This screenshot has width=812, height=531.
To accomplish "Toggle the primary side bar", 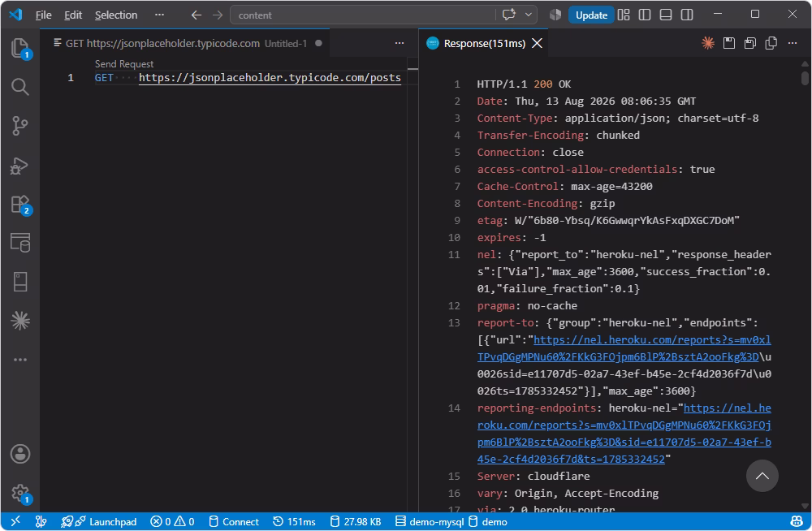I will pyautogui.click(x=645, y=15).
